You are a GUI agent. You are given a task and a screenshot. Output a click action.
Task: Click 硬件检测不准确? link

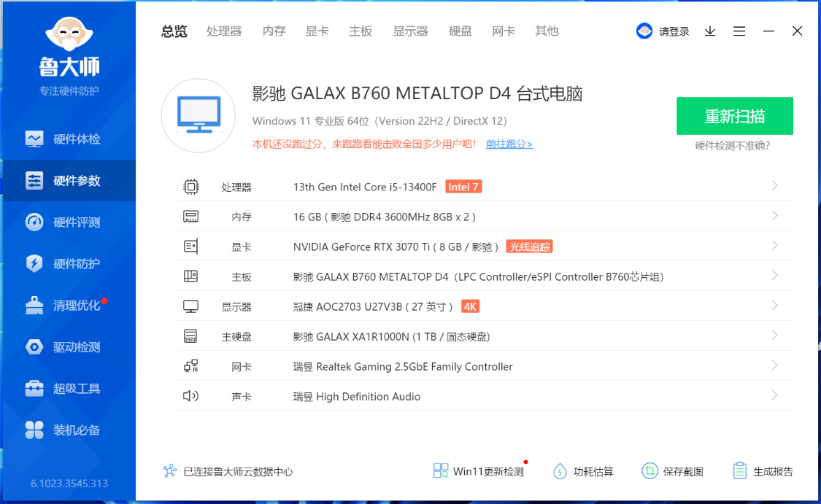(733, 145)
